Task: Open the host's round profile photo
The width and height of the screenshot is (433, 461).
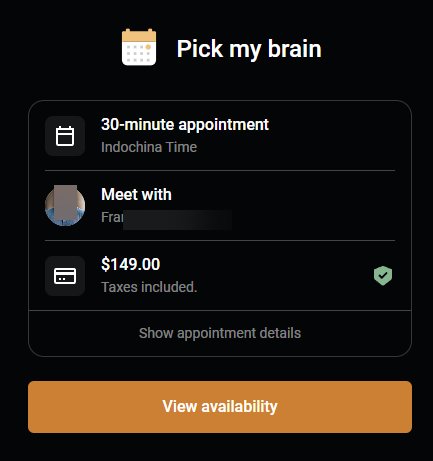Action: click(x=65, y=206)
